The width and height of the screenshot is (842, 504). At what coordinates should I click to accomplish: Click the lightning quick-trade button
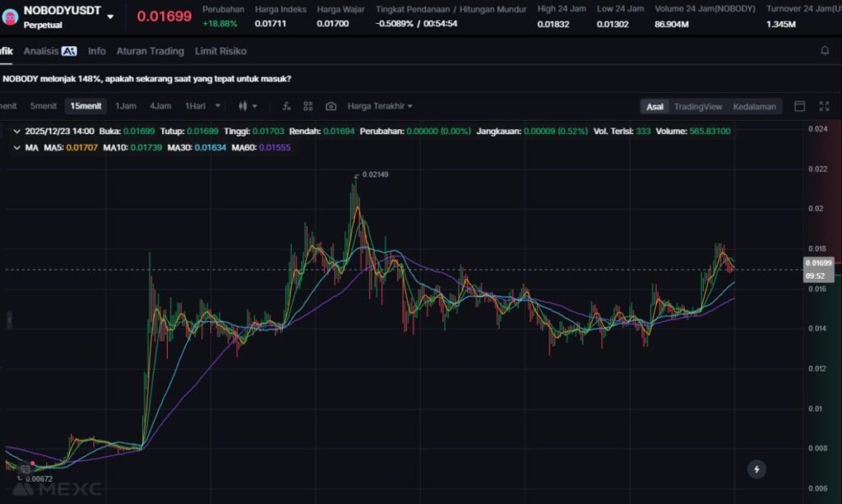click(756, 469)
